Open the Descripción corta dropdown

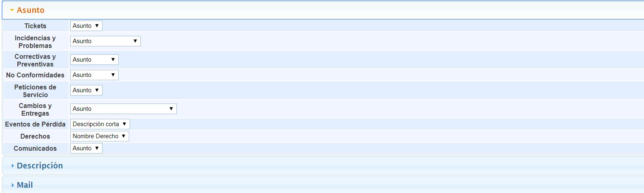tap(100, 124)
